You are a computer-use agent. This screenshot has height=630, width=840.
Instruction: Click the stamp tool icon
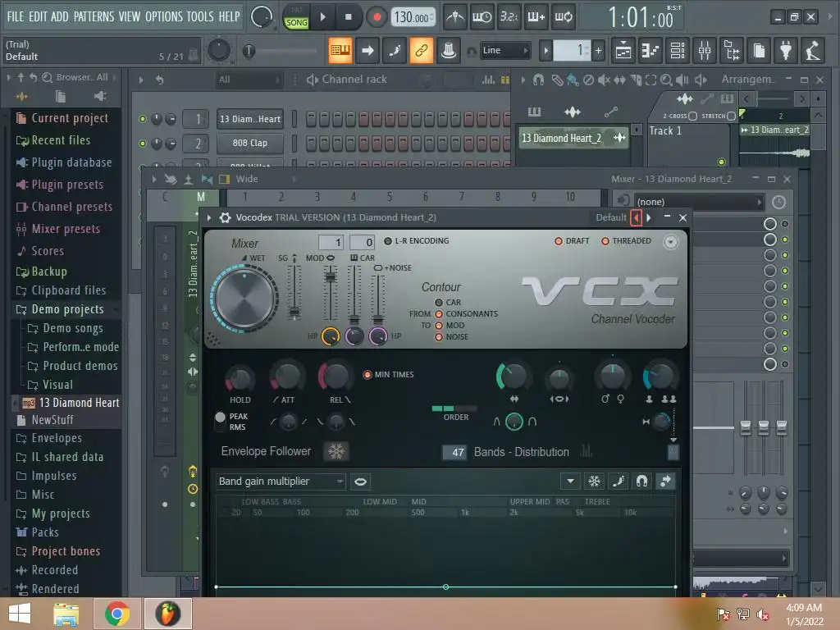pyautogui.click(x=449, y=50)
